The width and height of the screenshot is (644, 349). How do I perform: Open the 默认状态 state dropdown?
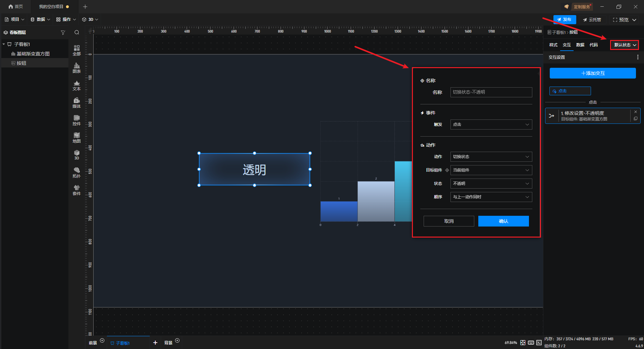click(625, 45)
